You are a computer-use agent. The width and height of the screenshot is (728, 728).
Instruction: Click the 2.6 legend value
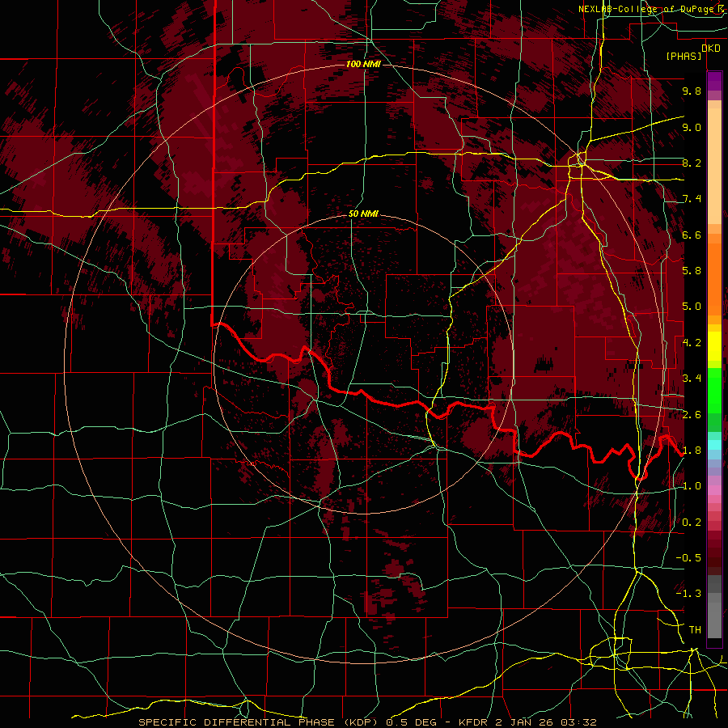[x=692, y=415]
